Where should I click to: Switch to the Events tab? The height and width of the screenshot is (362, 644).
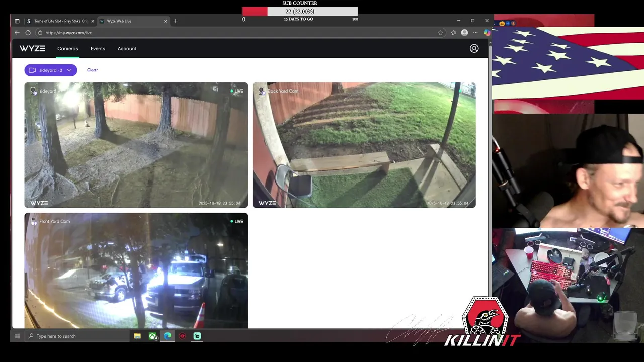(98, 49)
